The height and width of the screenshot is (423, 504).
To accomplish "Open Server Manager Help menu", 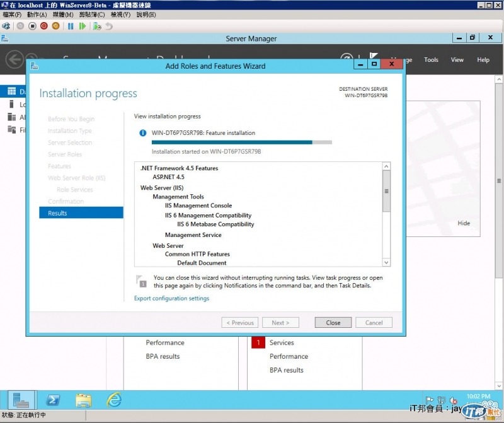I will (483, 60).
